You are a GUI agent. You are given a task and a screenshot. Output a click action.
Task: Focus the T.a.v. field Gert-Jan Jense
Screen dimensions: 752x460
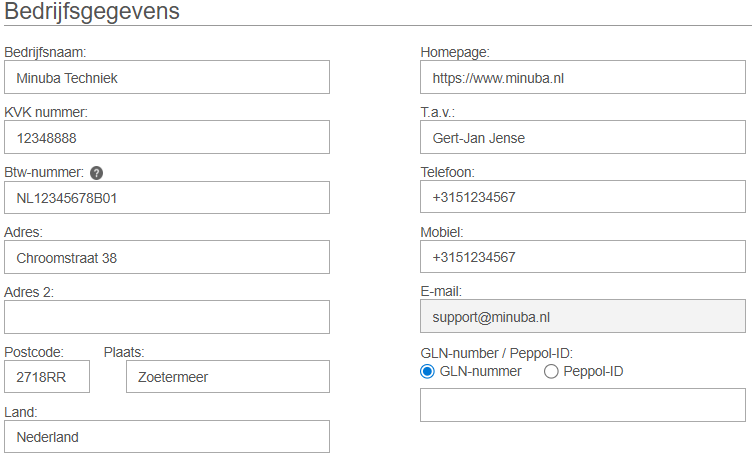[x=583, y=137]
